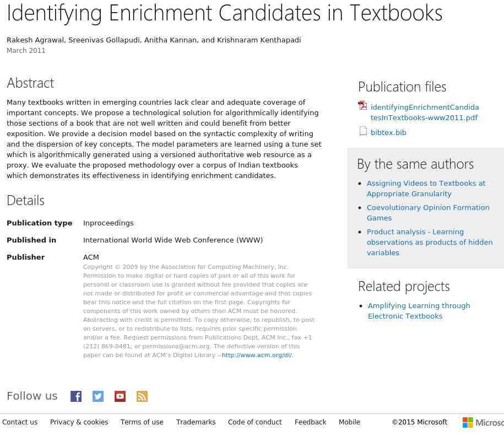Open Terms of use page
The image size is (504, 441).
tap(142, 422)
